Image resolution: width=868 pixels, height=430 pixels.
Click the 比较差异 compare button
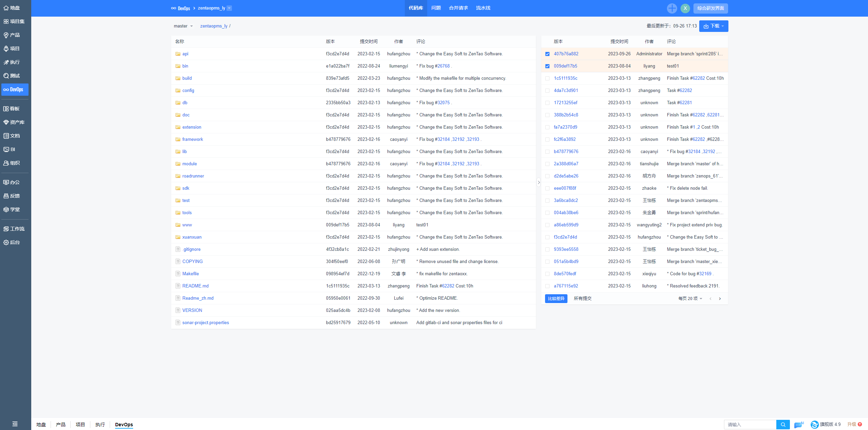coord(556,299)
